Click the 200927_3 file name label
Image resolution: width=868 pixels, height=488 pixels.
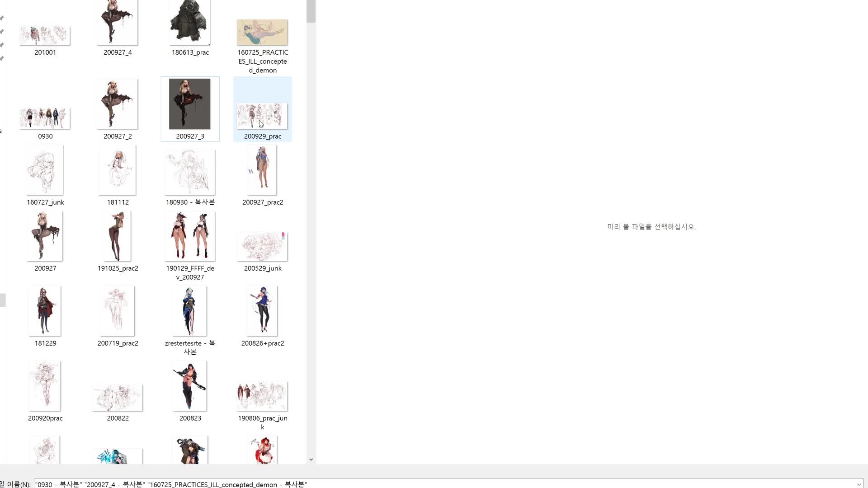tap(190, 136)
